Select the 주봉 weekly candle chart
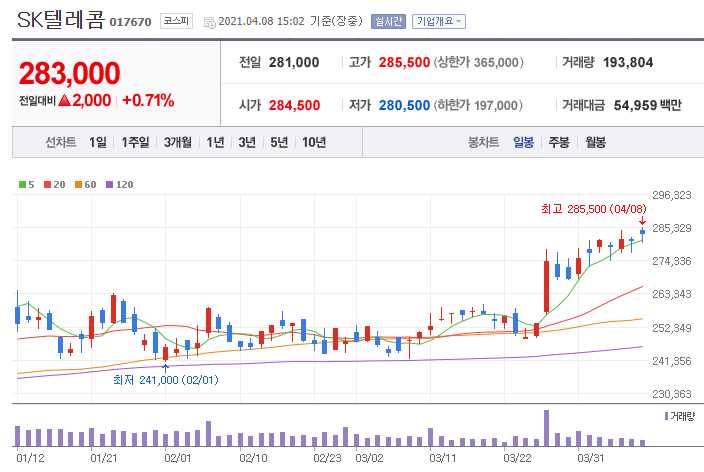The width and height of the screenshot is (704, 472). 559,142
